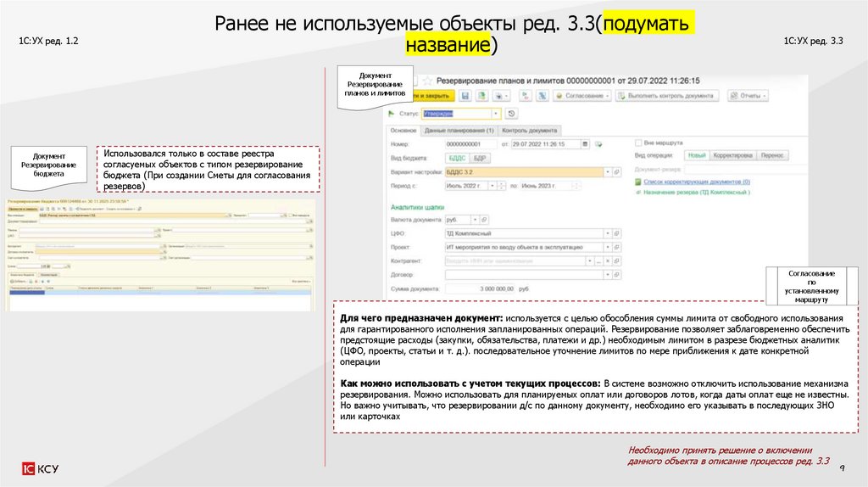
Task: Open the Согласование dropdown button
Action: point(583,96)
